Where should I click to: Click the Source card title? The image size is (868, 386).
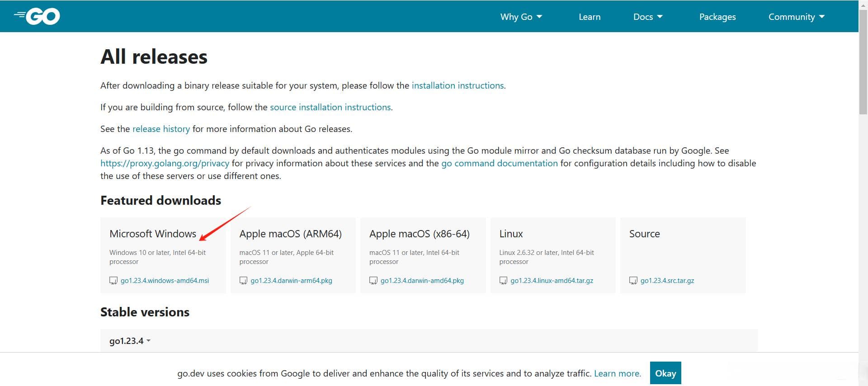pyautogui.click(x=644, y=234)
